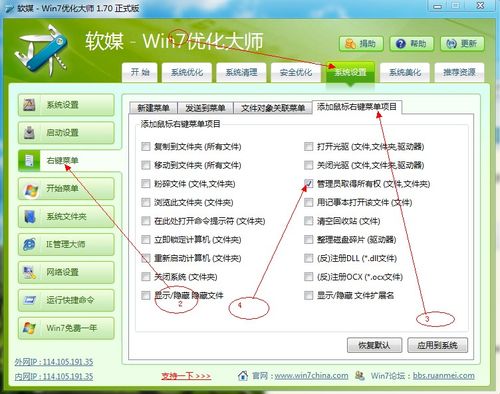Click the IE管理大师 browser icon

coord(29,244)
